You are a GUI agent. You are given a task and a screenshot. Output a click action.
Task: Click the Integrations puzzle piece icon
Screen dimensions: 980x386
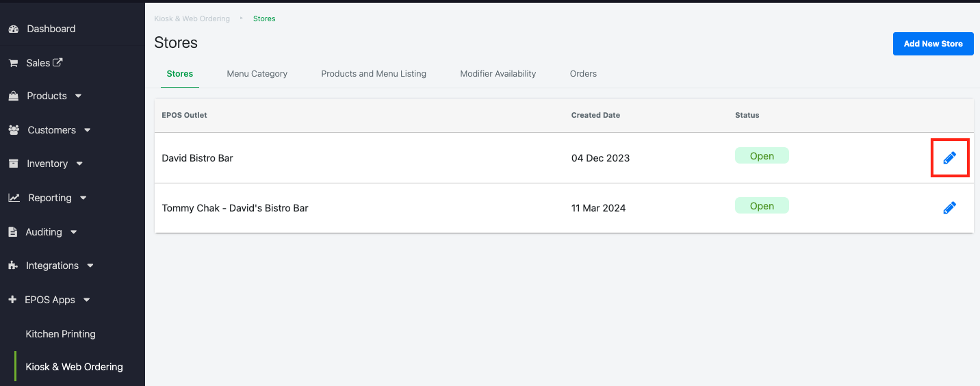pyautogui.click(x=13, y=266)
